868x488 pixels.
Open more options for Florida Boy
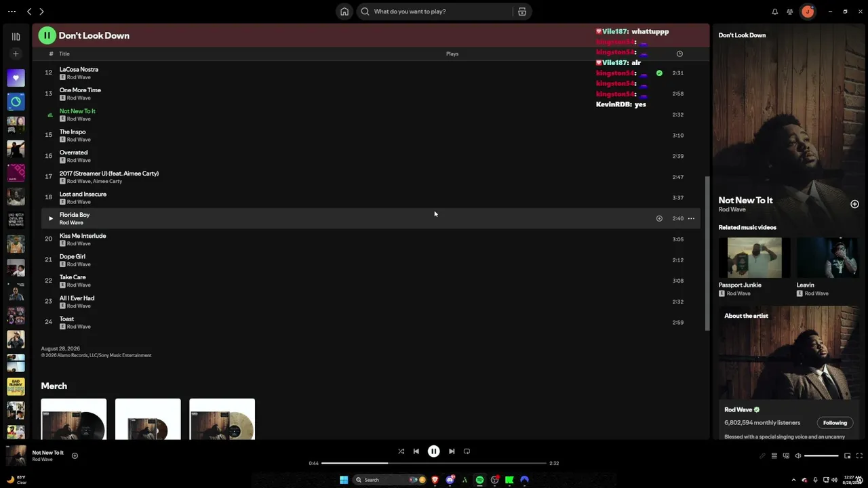691,218
